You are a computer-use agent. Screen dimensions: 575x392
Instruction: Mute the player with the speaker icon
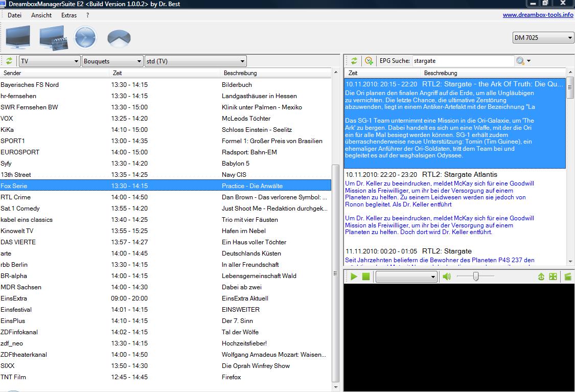tap(447, 276)
